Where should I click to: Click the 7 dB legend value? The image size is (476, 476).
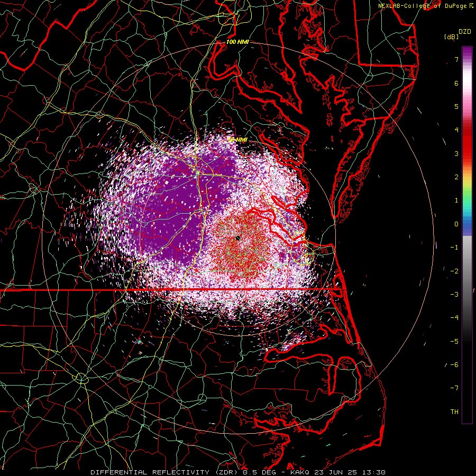point(456,59)
